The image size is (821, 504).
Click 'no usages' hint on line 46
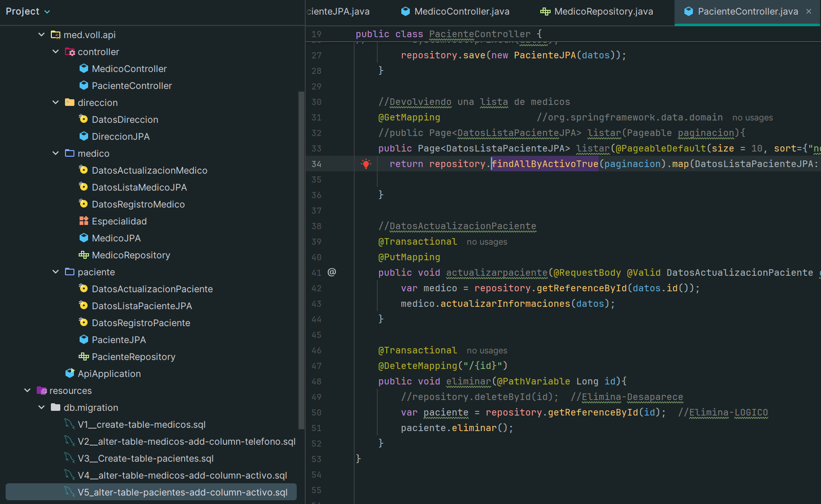[x=487, y=351]
